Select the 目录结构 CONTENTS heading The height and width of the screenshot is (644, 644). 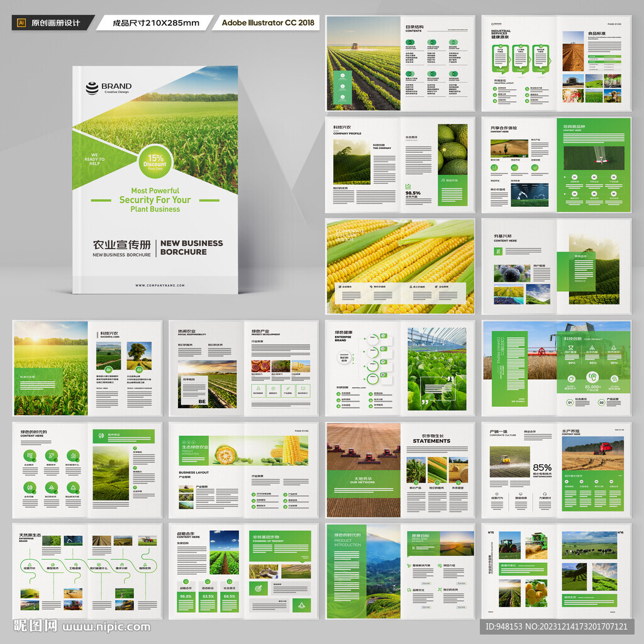[x=414, y=28]
